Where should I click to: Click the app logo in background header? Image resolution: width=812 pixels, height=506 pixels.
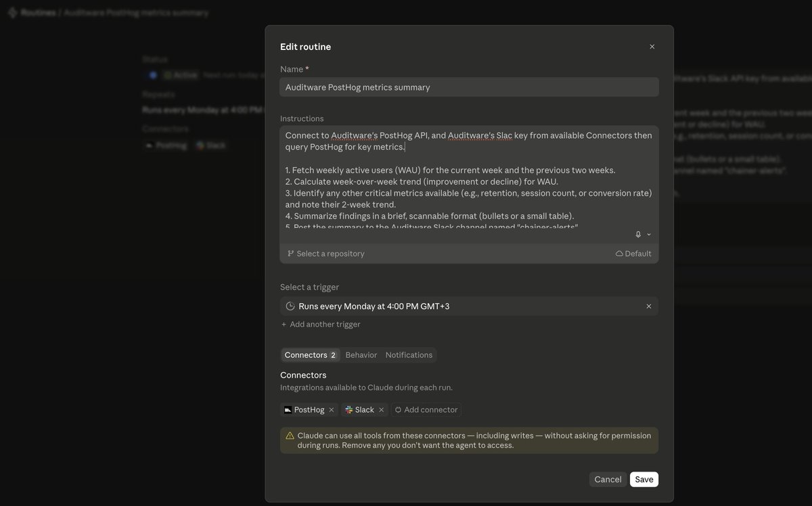[x=12, y=13]
